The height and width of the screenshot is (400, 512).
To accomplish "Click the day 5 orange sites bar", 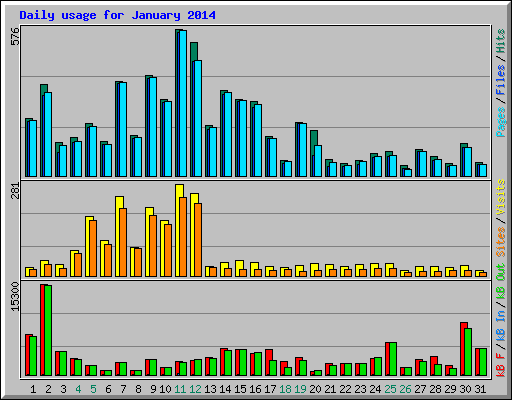I will click(93, 249).
